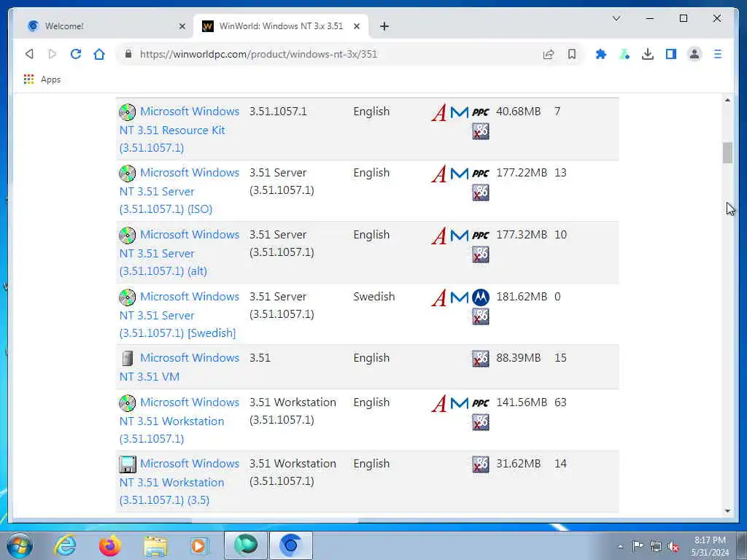Open NT 3.51 Server (ISO) download link

[179, 191]
